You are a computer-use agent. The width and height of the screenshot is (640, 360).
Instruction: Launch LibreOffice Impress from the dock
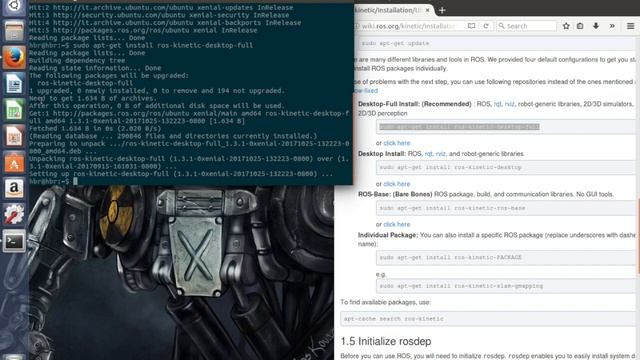pos(14,136)
